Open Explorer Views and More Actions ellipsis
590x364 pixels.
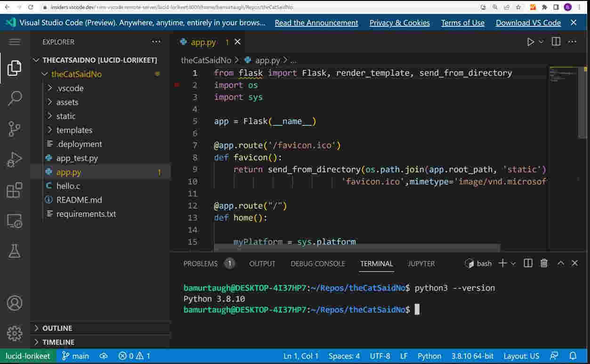point(156,42)
